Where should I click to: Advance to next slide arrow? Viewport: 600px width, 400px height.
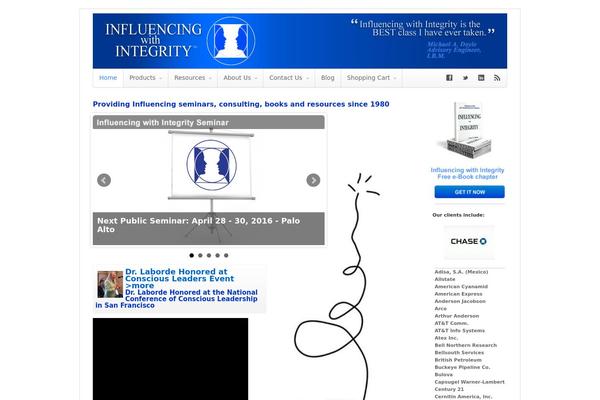tap(313, 180)
